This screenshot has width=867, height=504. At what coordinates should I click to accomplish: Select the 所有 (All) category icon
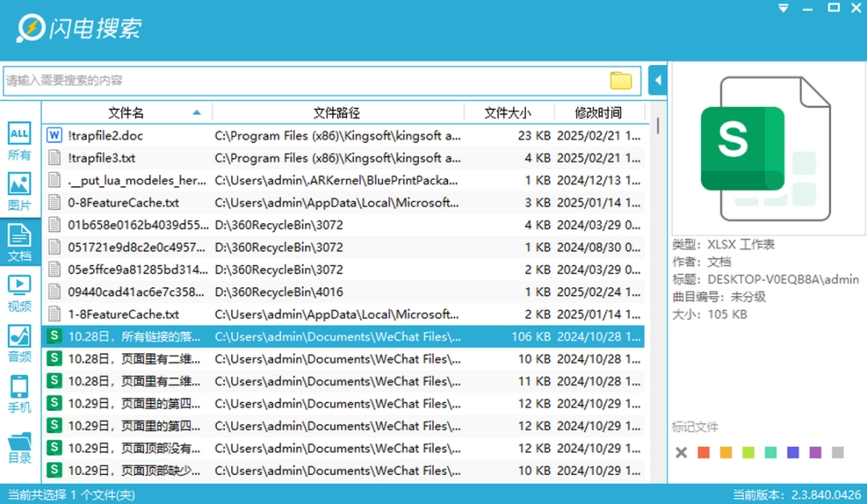click(19, 142)
